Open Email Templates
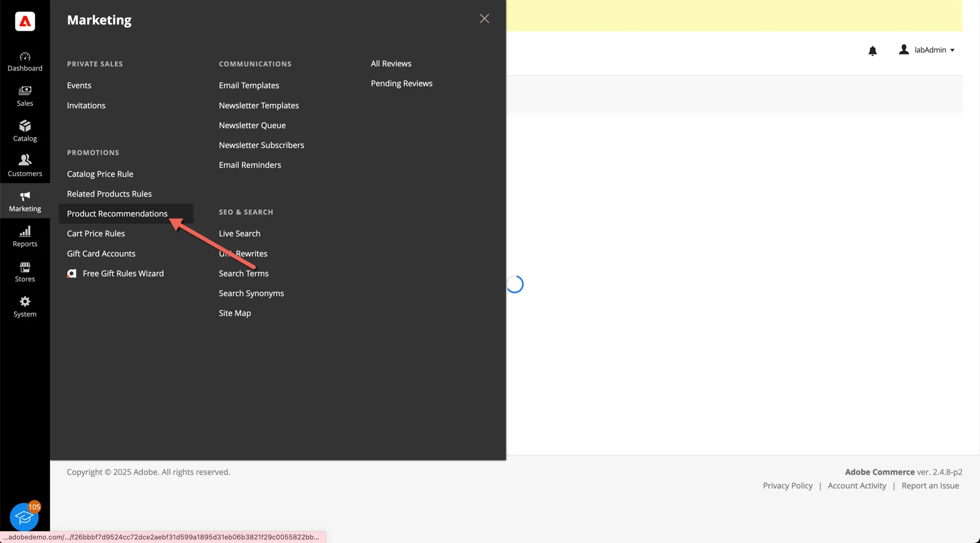The width and height of the screenshot is (980, 543). [249, 86]
